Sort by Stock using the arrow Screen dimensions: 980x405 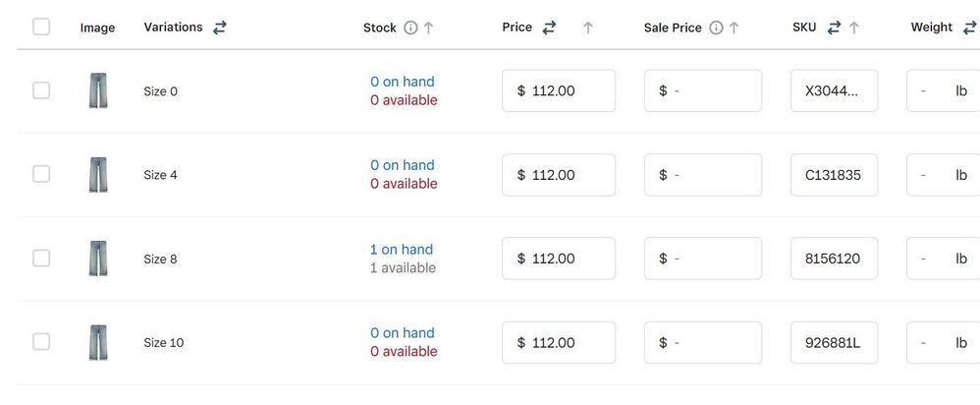[428, 28]
